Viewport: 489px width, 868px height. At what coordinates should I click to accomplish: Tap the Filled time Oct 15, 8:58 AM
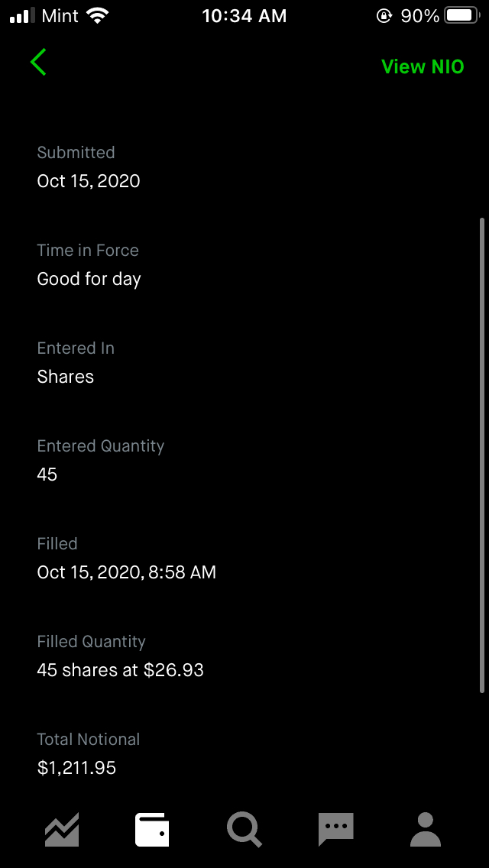click(127, 572)
